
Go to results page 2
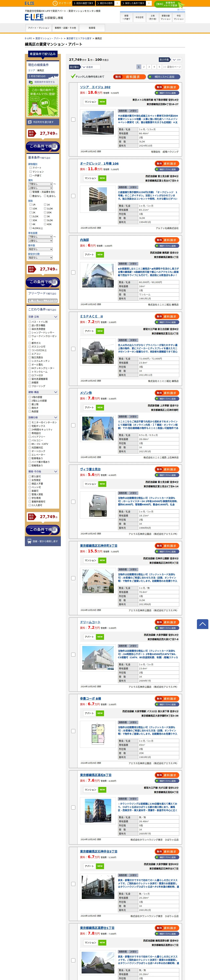[144, 67]
